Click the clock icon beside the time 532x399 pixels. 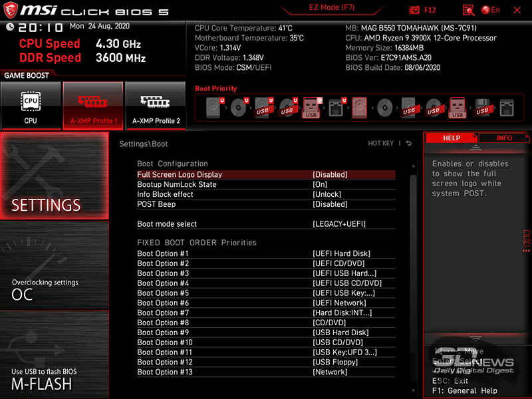(10, 27)
